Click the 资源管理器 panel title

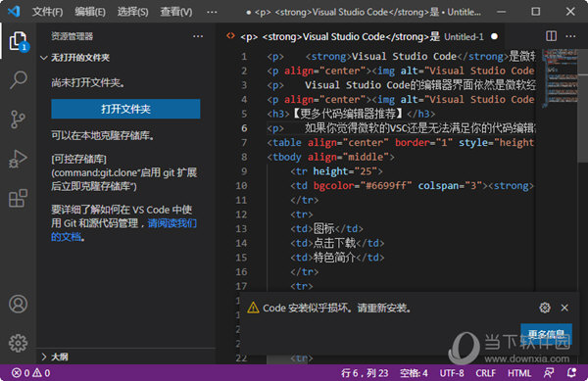click(x=72, y=36)
